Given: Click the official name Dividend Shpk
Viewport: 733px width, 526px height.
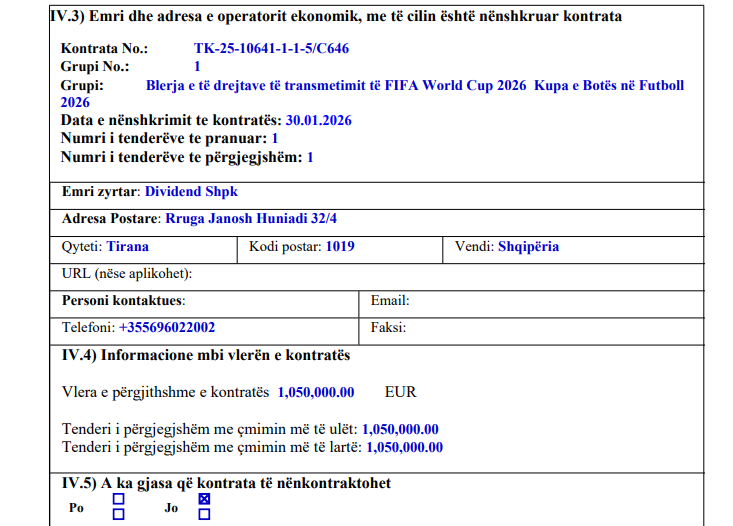Looking at the screenshot, I should [x=191, y=191].
